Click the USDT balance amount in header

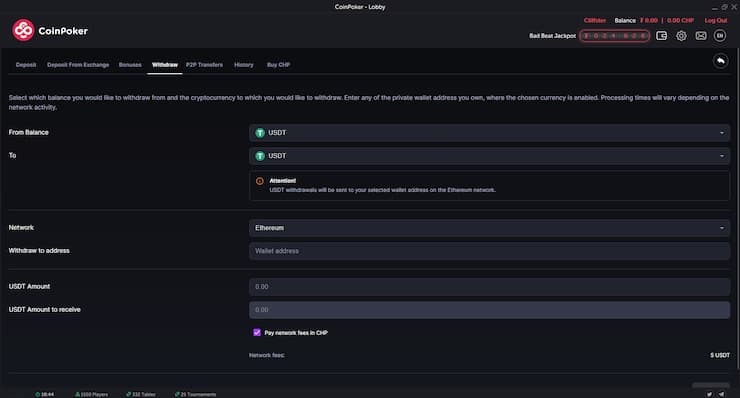click(649, 20)
